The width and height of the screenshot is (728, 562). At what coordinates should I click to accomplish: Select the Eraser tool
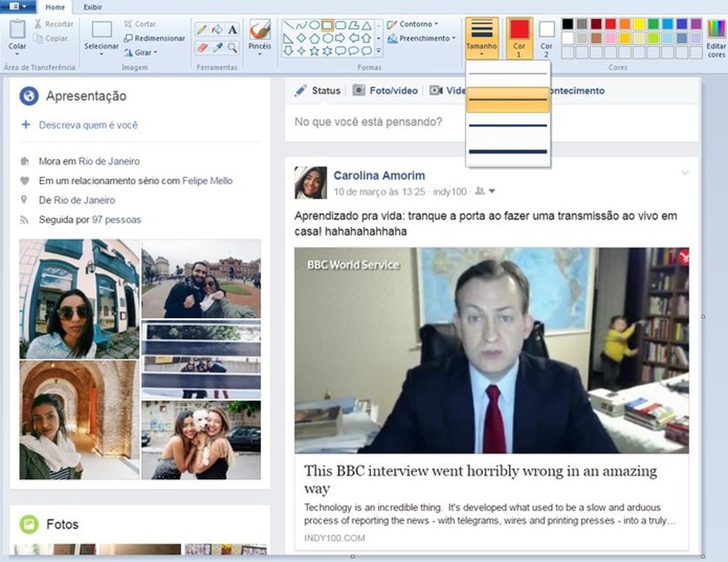[201, 47]
